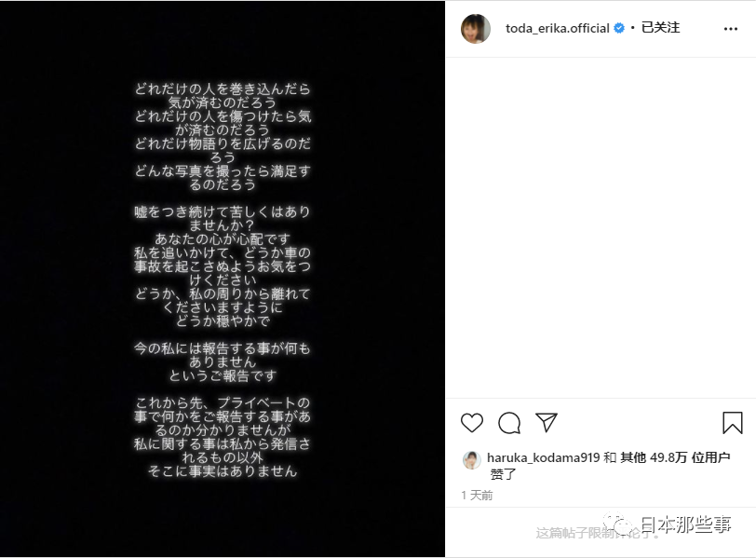Open haruka_kodama919 profile link
The height and width of the screenshot is (558, 756).
coord(544,457)
